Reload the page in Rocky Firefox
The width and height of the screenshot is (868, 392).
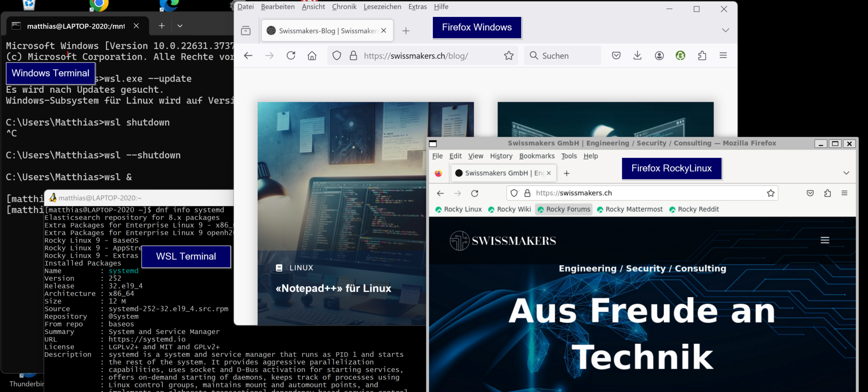pyautogui.click(x=475, y=193)
